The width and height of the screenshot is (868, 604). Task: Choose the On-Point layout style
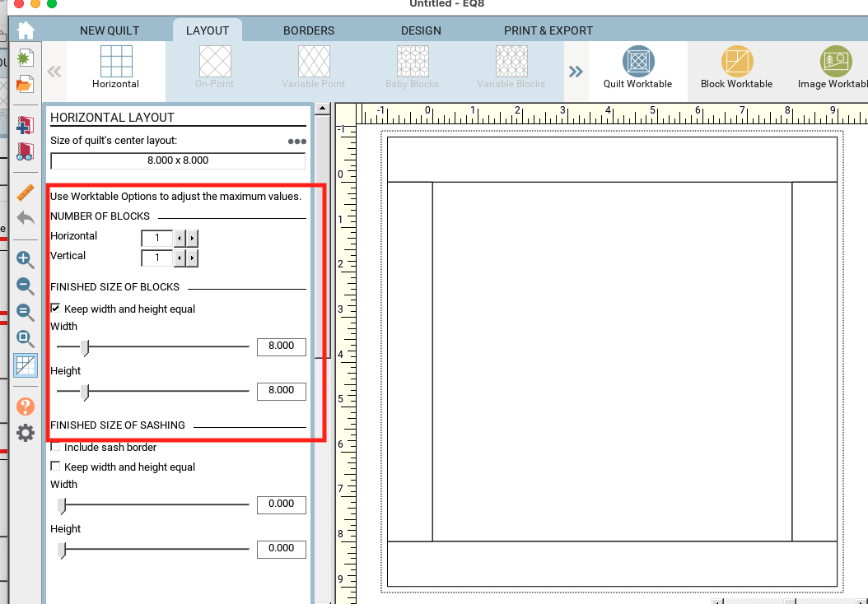pos(215,67)
